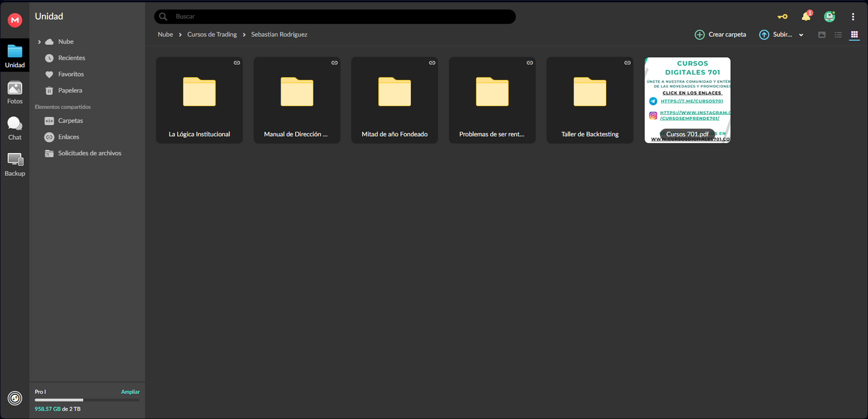Switch to list view
This screenshot has height=419, width=868.
coord(838,35)
